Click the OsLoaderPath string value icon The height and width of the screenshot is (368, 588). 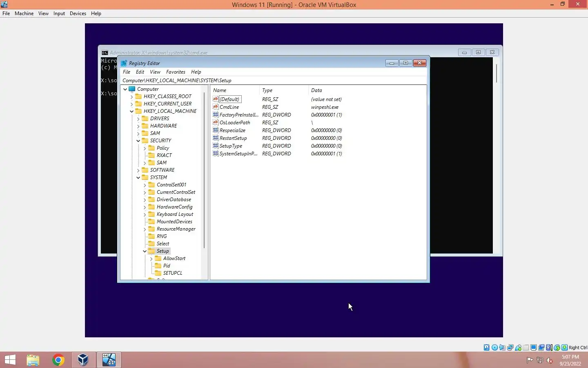click(216, 122)
